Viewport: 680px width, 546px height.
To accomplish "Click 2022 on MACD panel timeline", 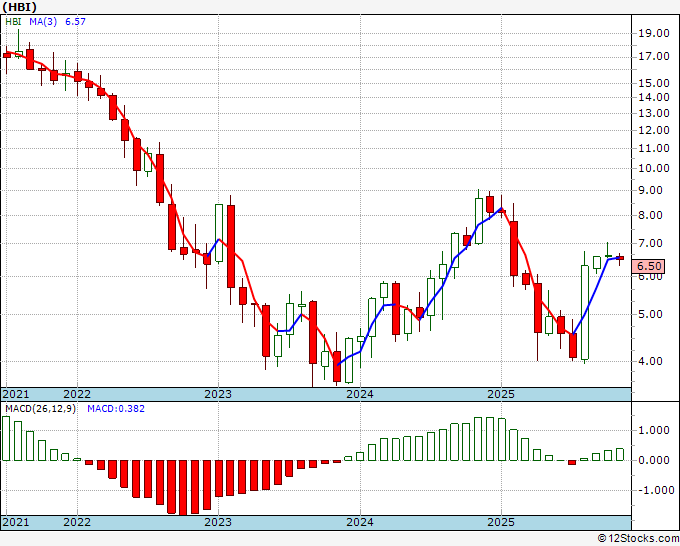I will [x=77, y=522].
